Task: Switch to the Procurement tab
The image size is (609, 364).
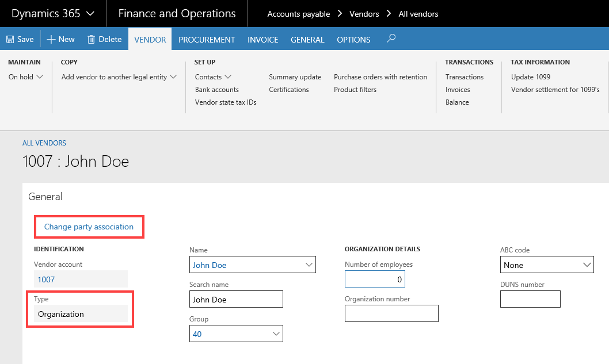Action: 207,40
